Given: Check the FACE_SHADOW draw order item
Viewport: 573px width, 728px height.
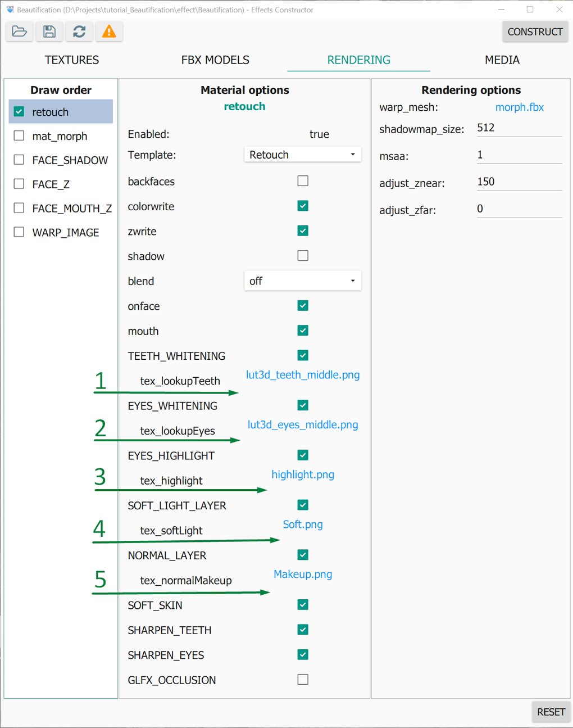Looking at the screenshot, I should [19, 160].
